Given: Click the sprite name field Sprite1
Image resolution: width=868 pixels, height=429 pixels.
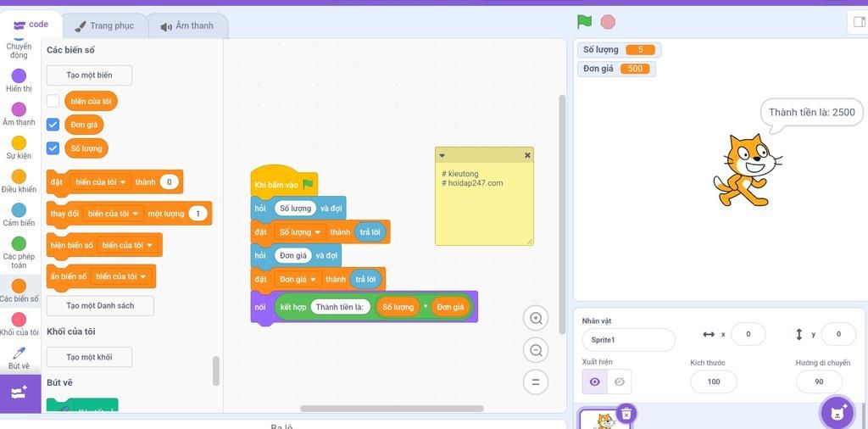Looking at the screenshot, I should 628,340.
